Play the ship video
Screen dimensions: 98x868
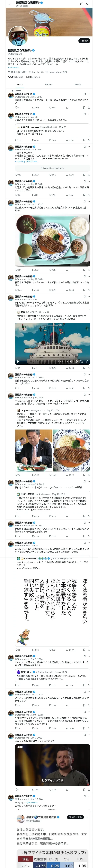[x=18, y=362]
